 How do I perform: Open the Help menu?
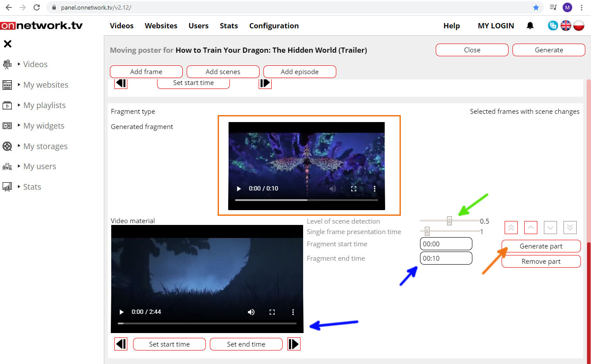coord(451,26)
